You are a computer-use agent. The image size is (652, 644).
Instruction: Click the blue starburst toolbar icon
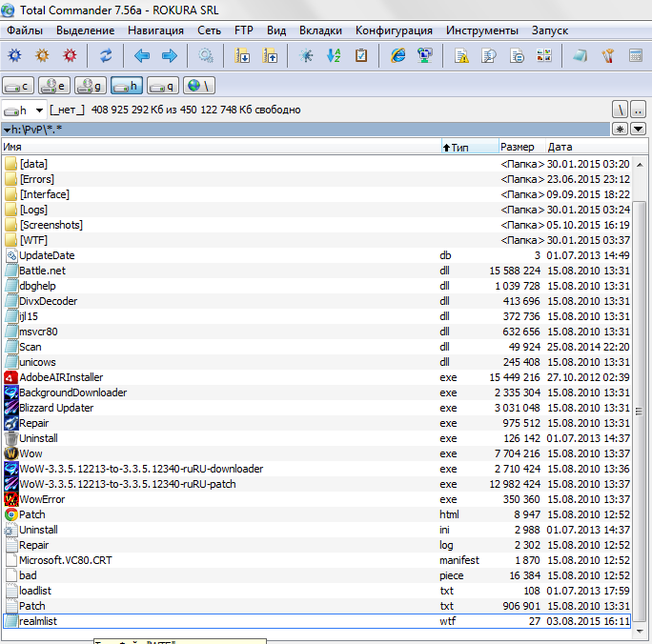(306, 55)
